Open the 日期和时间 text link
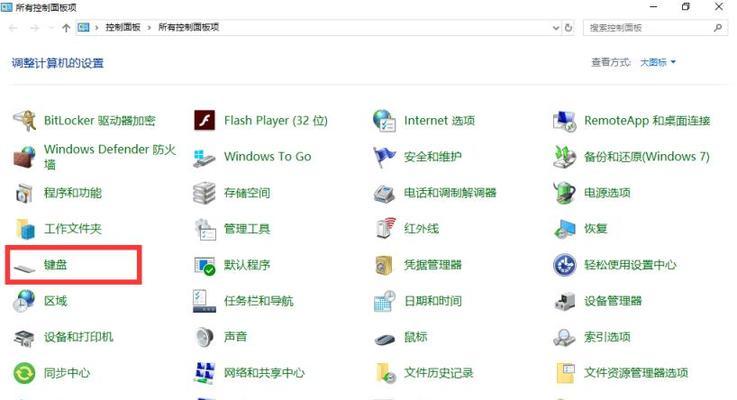Viewport: 737px width, 400px height. coord(433,301)
